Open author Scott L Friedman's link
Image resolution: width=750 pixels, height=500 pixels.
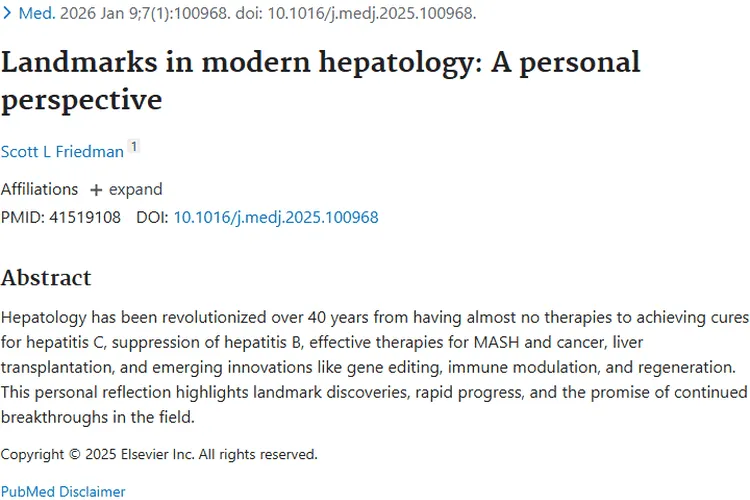[62, 151]
